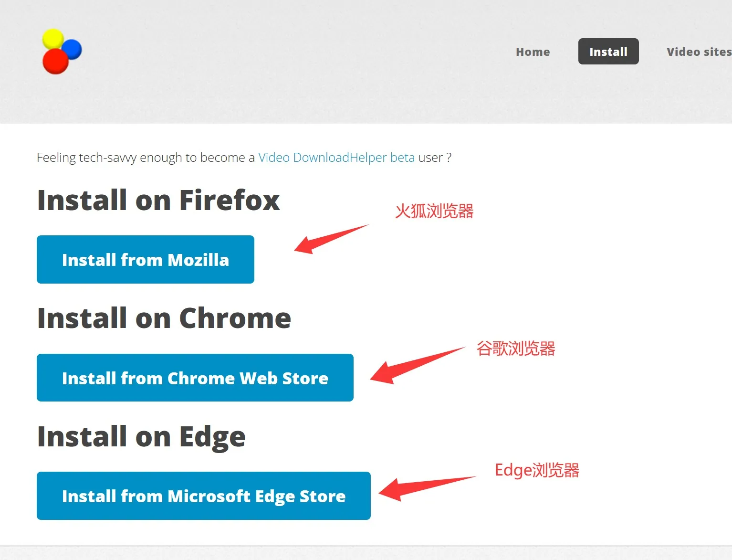Open the Video sites section

(698, 52)
